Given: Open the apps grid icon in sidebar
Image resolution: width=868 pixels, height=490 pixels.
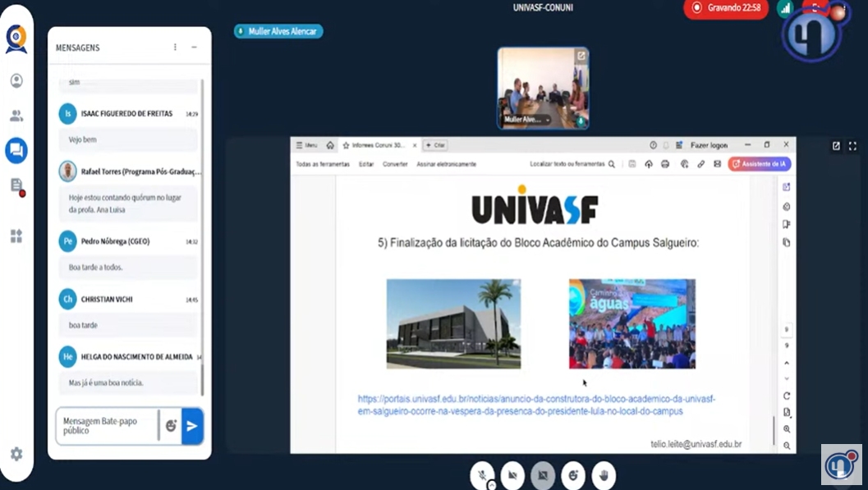Looking at the screenshot, I should [x=16, y=236].
